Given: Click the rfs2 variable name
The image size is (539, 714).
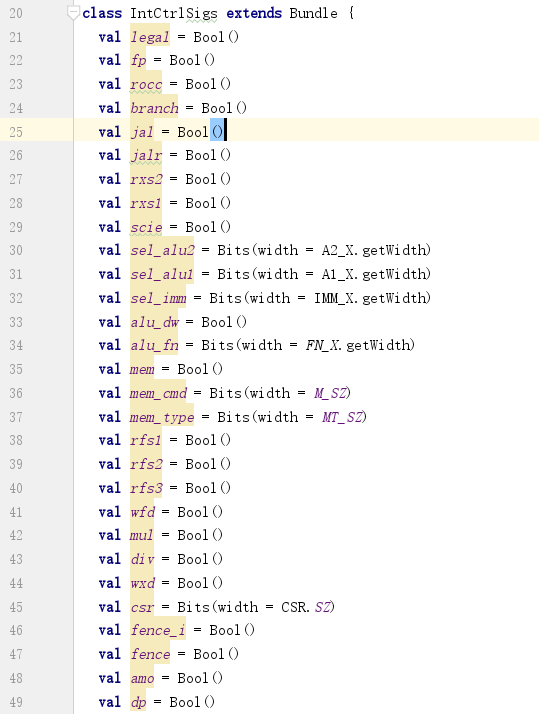Looking at the screenshot, I should (x=146, y=465).
